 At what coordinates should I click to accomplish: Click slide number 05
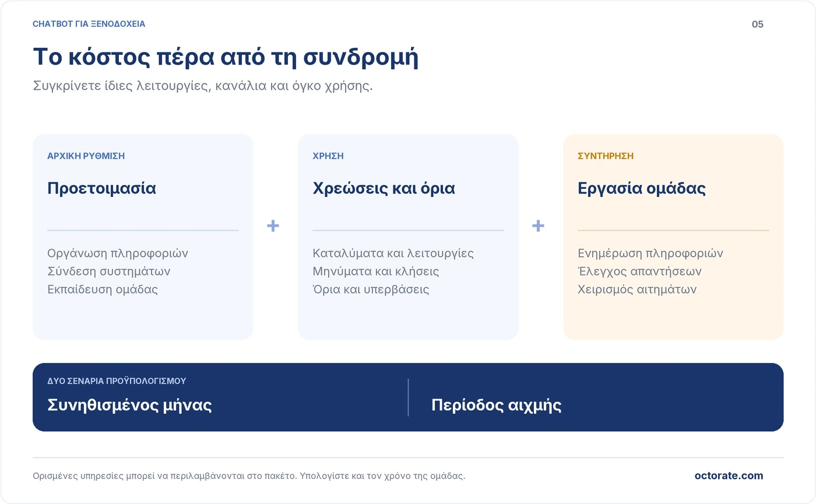[x=757, y=24]
